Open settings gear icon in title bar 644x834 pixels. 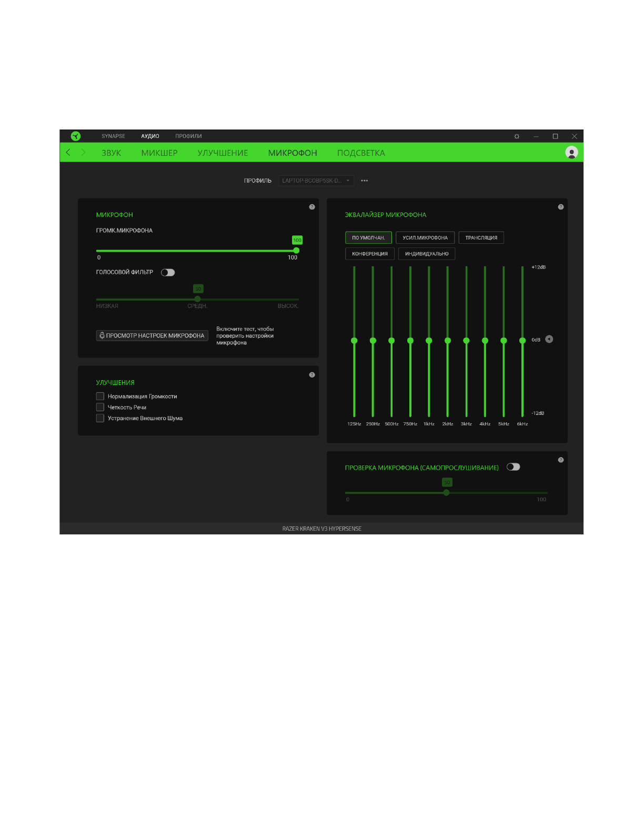(517, 136)
